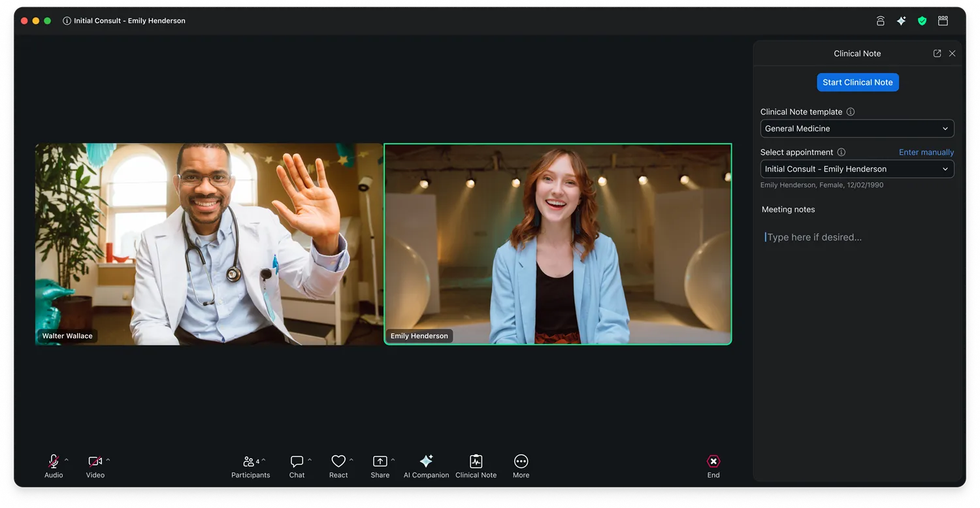Launch AI Companion
Image resolution: width=980 pixels, height=508 pixels.
click(x=426, y=462)
